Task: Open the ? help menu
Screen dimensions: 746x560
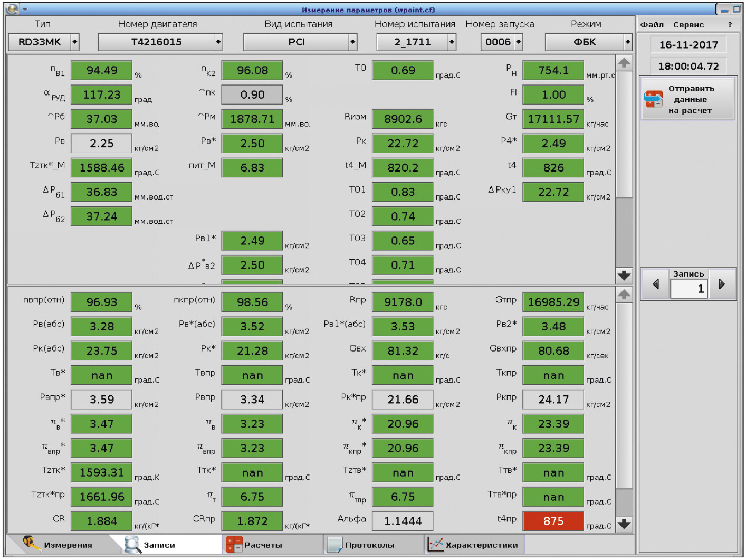Action: tap(730, 25)
